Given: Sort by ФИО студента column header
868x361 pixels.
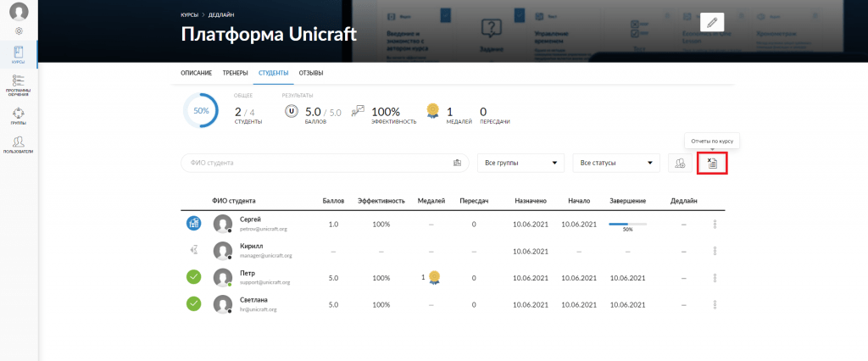Looking at the screenshot, I should click(x=234, y=201).
